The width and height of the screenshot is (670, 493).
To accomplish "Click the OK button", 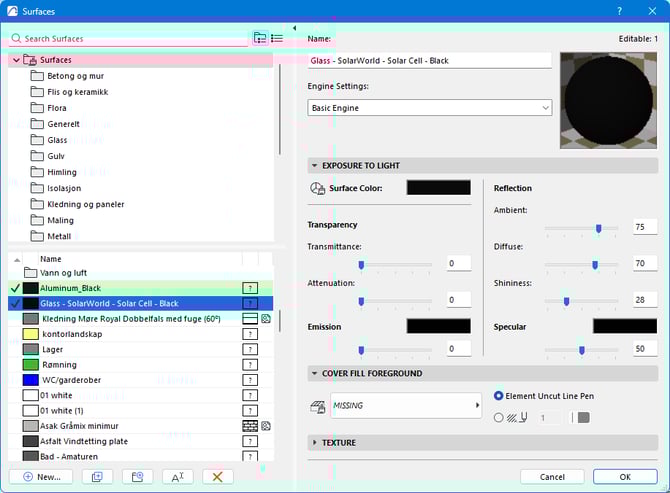I will (624, 477).
